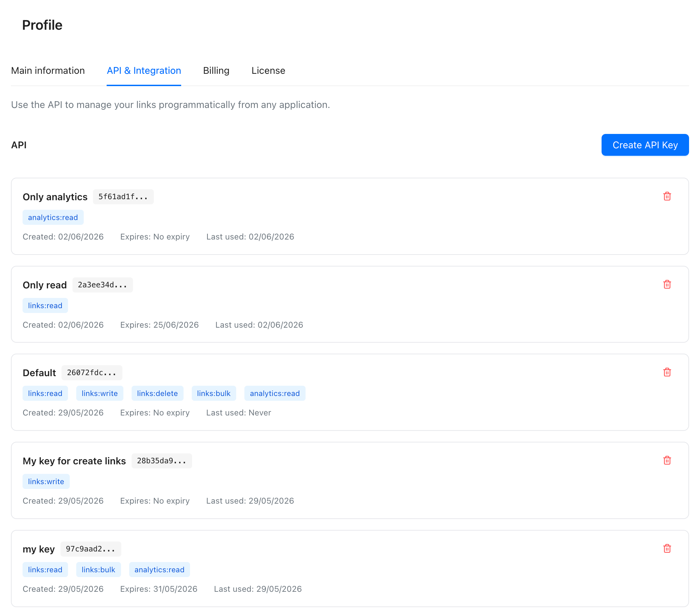Select key prefix 28b35da9...
Screen dimensions: 700x615
[x=162, y=461]
